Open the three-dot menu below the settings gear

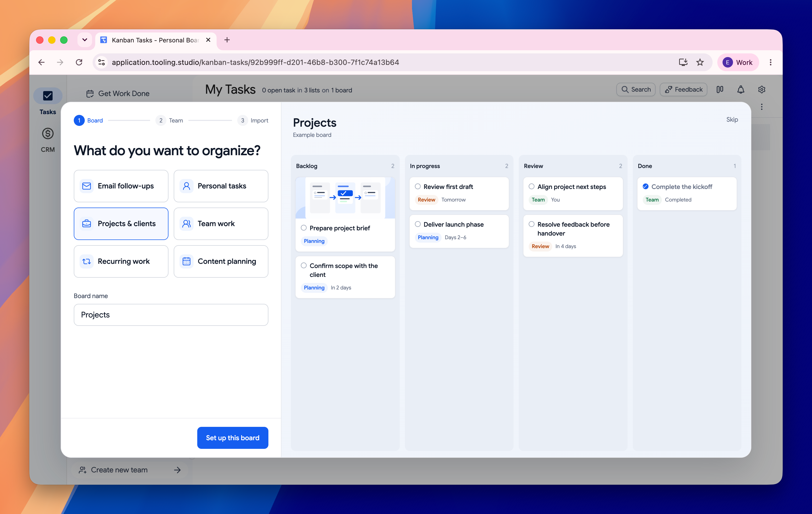[762, 107]
